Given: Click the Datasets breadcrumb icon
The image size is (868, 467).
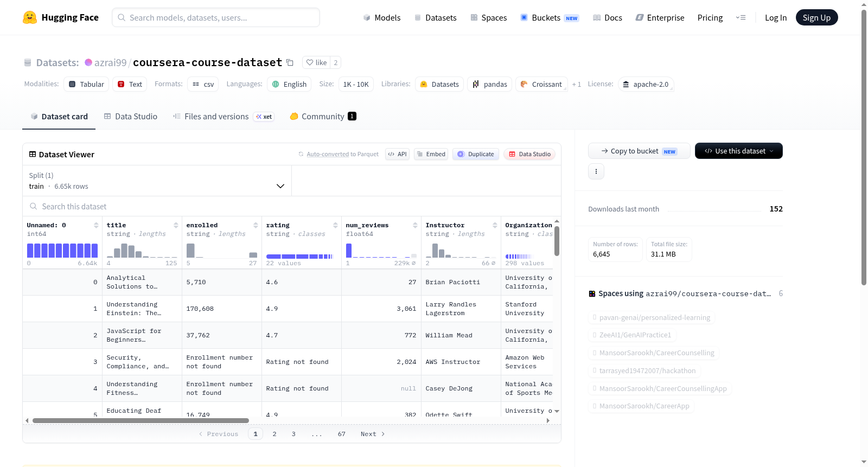Looking at the screenshot, I should click(x=28, y=62).
